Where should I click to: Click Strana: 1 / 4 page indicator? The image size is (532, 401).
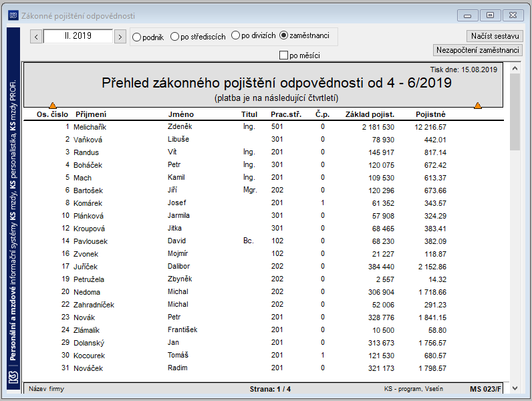pos(270,389)
